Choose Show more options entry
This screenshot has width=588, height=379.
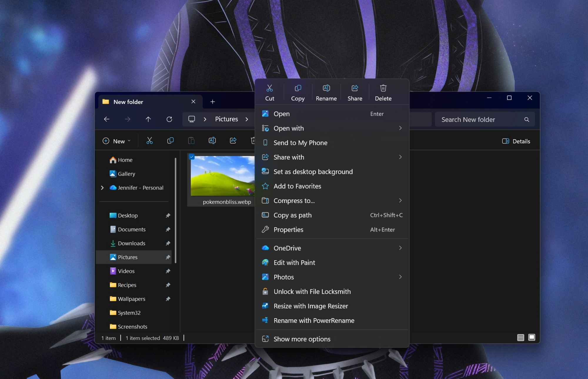point(302,339)
